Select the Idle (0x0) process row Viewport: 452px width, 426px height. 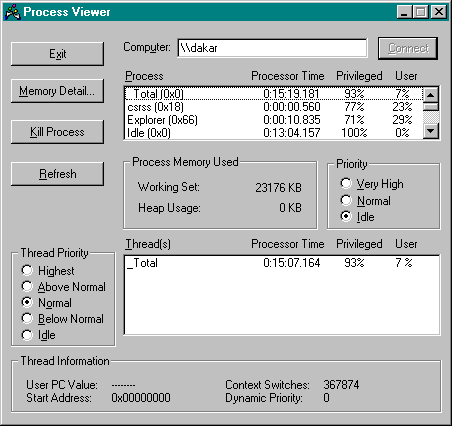coord(274,133)
